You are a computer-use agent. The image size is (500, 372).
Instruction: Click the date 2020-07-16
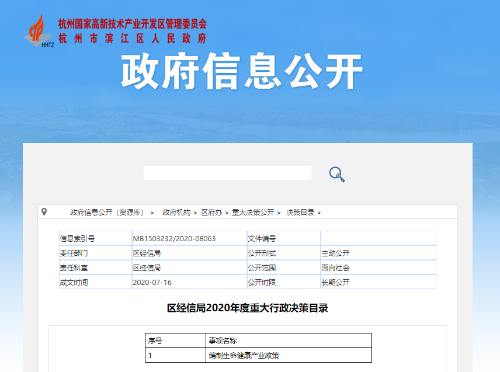click(x=152, y=282)
